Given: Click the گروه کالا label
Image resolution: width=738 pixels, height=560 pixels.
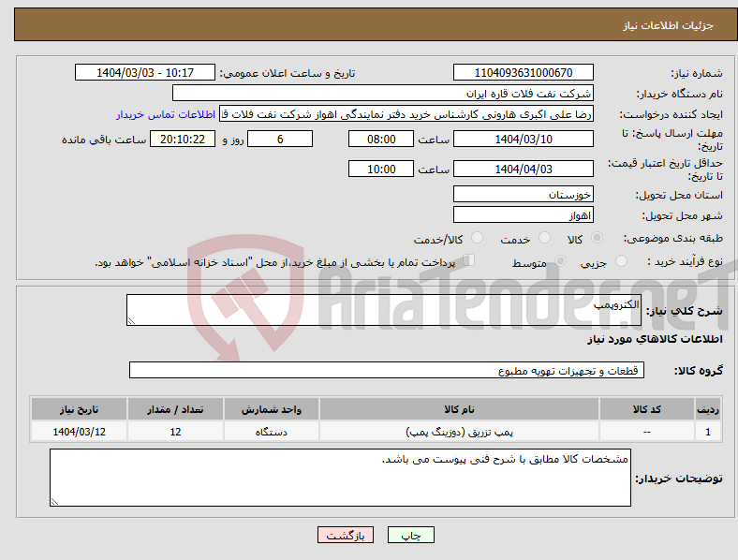Looking at the screenshot, I should point(699,371).
